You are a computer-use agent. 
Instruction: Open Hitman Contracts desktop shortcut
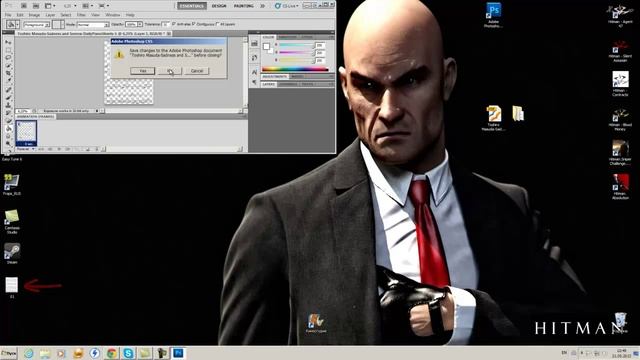coord(620,84)
